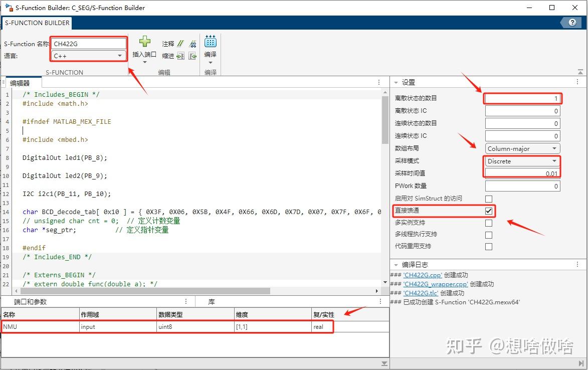Click the editor panel options ⋮ icon
Viewport: 588px width, 370px height.
379,82
